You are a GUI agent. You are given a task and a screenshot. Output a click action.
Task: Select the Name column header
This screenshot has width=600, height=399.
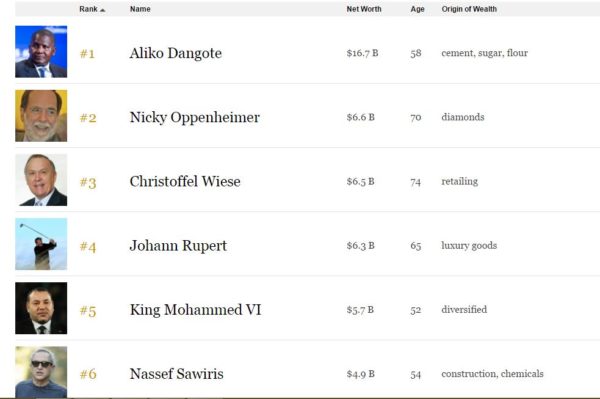pyautogui.click(x=140, y=9)
